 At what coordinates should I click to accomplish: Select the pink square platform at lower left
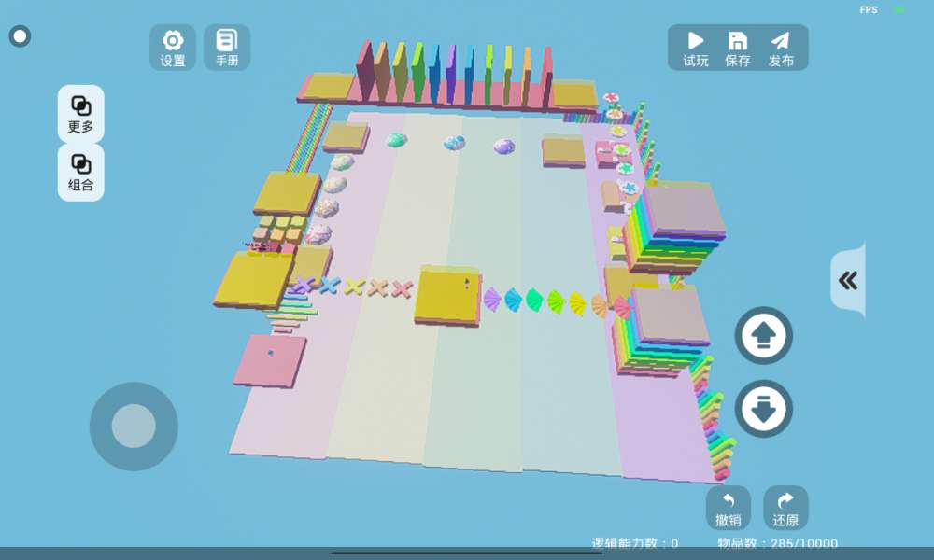(271, 359)
